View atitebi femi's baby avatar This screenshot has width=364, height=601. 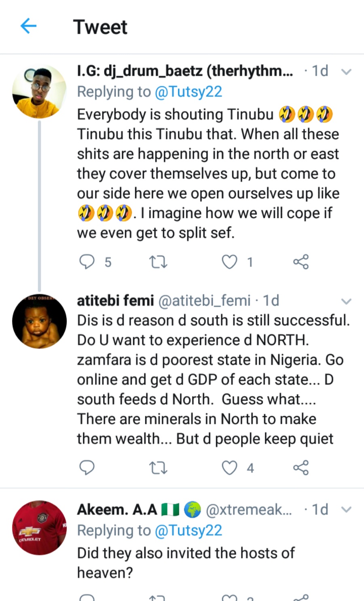coord(39,321)
